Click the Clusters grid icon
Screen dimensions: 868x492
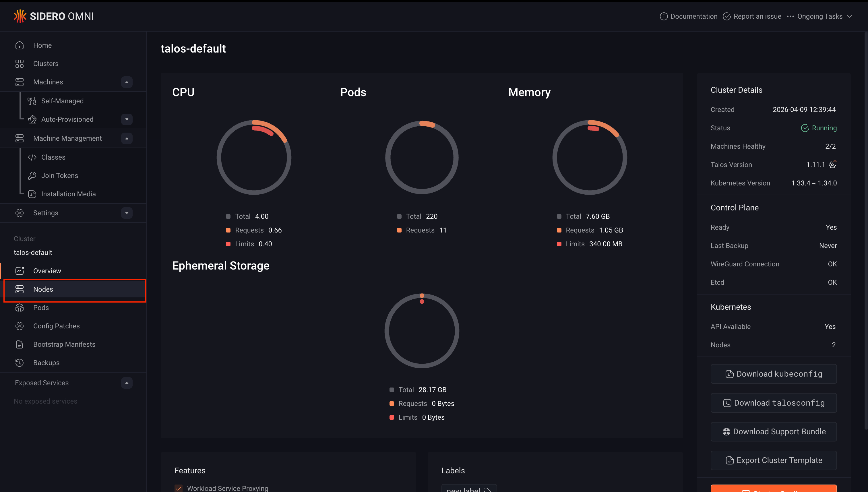[x=19, y=63]
